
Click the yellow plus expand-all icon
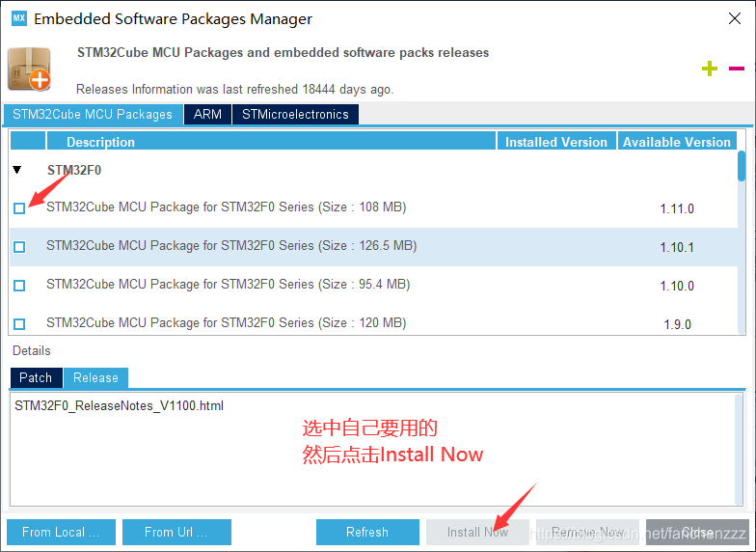point(710,69)
